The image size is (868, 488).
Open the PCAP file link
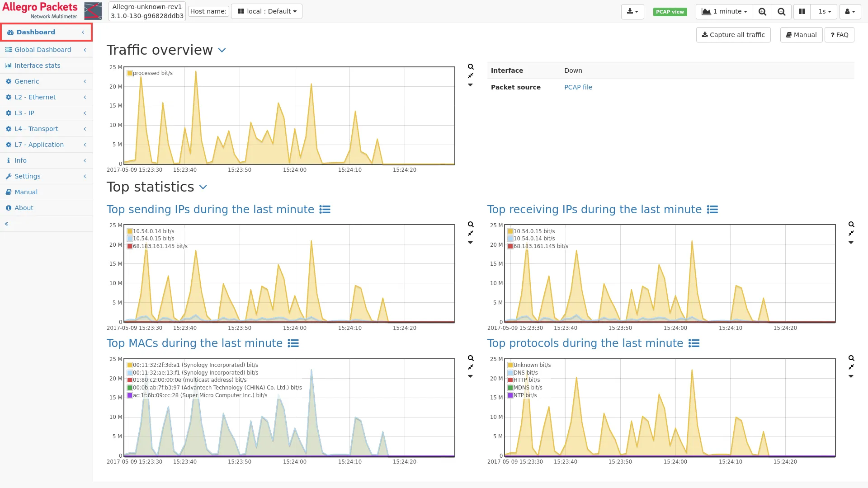click(578, 87)
